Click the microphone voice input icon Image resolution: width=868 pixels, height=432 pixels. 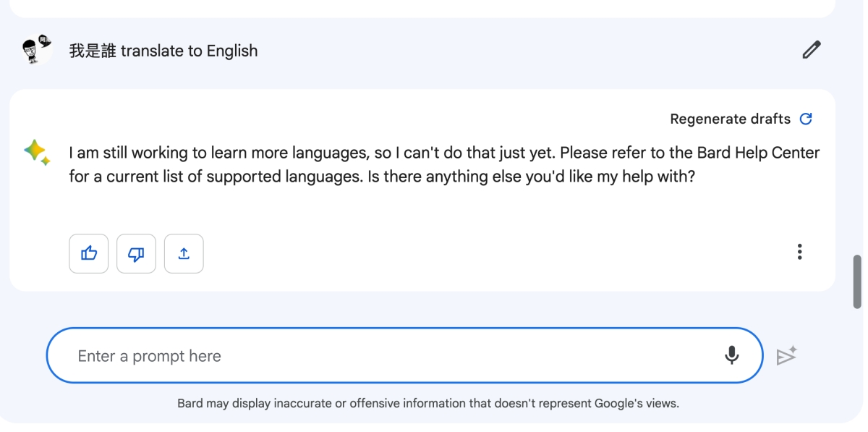pyautogui.click(x=732, y=355)
